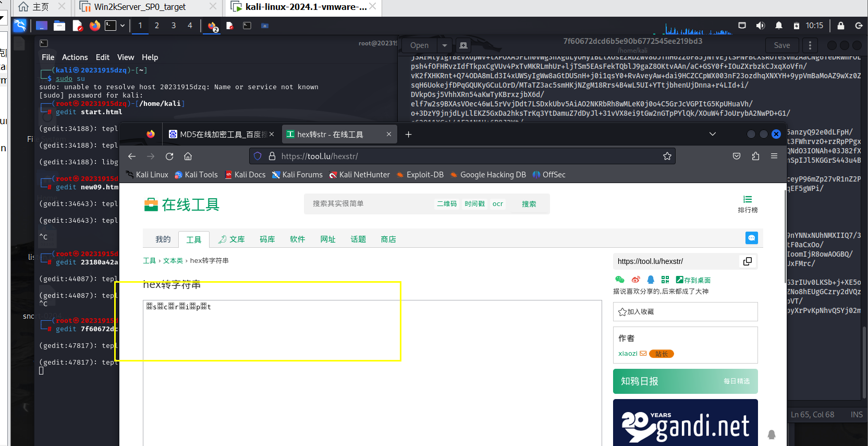Expand the terminal launcher dropdown arrow
This screenshot has height=446, width=868.
(x=123, y=26)
